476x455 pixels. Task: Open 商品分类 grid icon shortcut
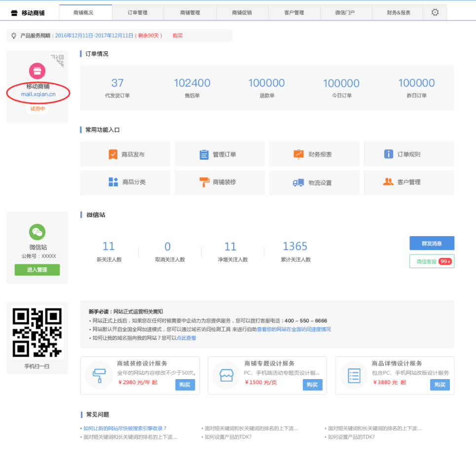tap(113, 182)
